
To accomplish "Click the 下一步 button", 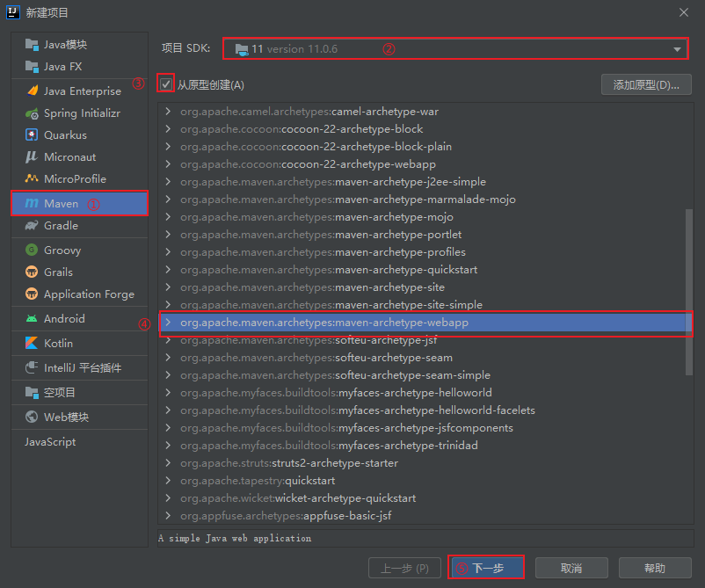I will click(486, 568).
